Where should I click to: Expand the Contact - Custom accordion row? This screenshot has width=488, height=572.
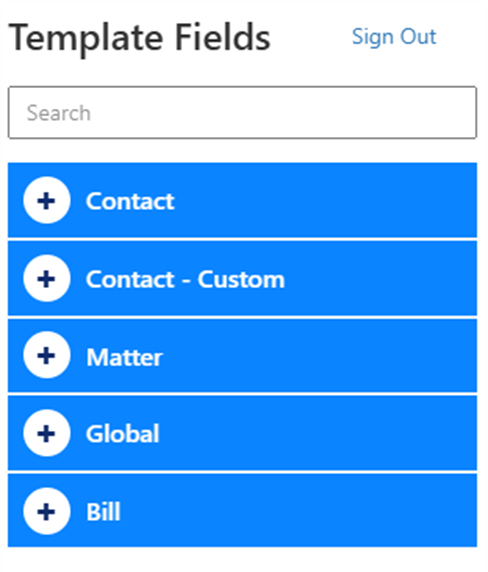[242, 279]
